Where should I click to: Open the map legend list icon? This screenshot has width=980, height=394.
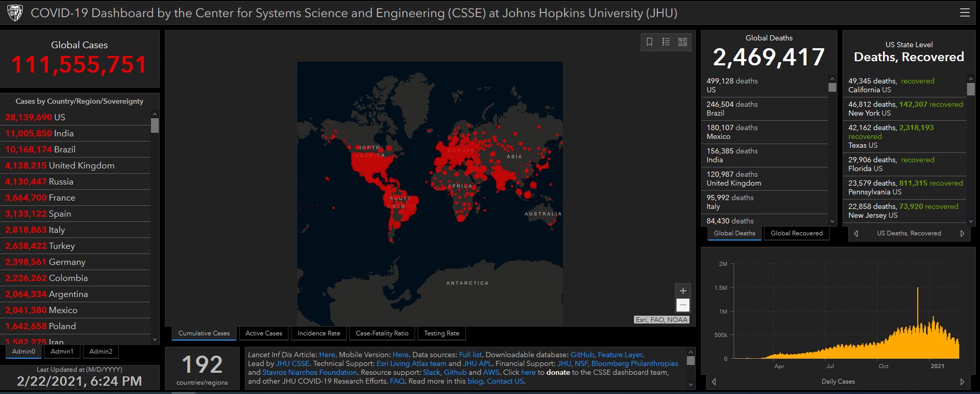[666, 42]
